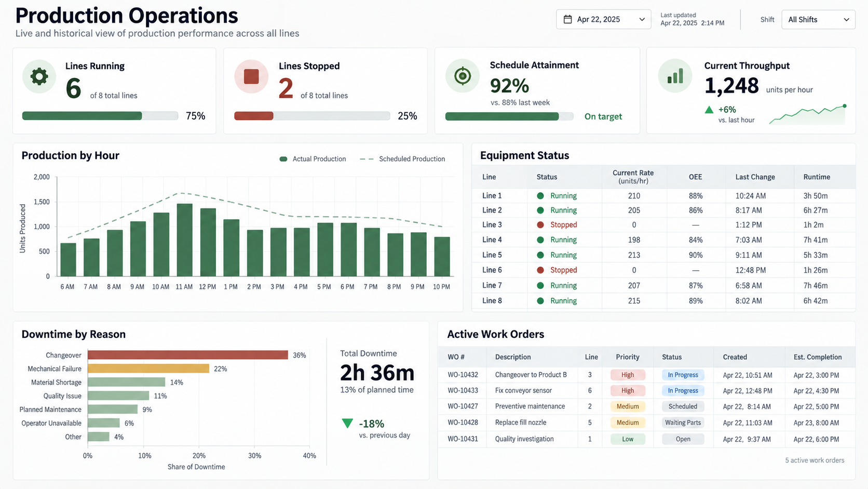Viewport: 868px width, 489px height.
Task: Click the 11 AM production bar
Action: [184, 240]
